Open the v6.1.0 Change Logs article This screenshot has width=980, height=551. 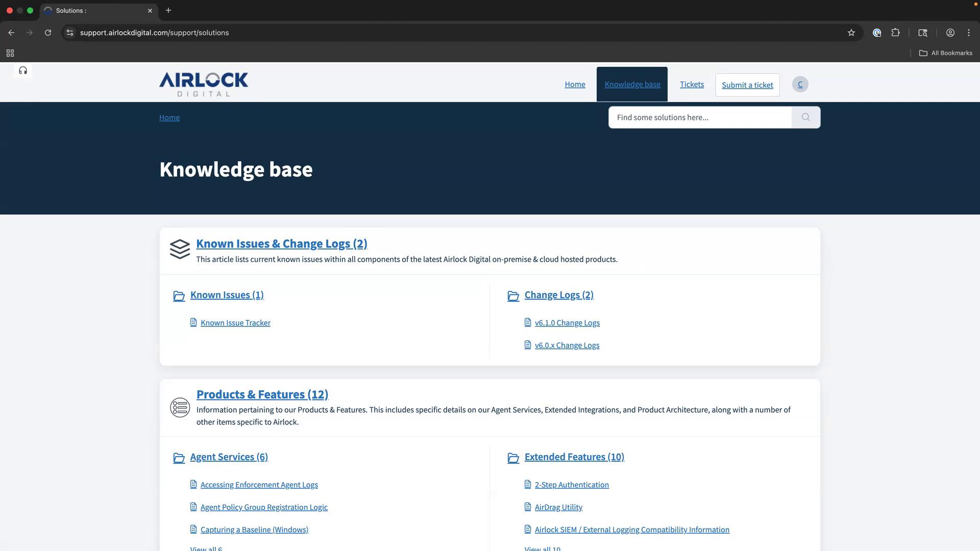pyautogui.click(x=567, y=322)
